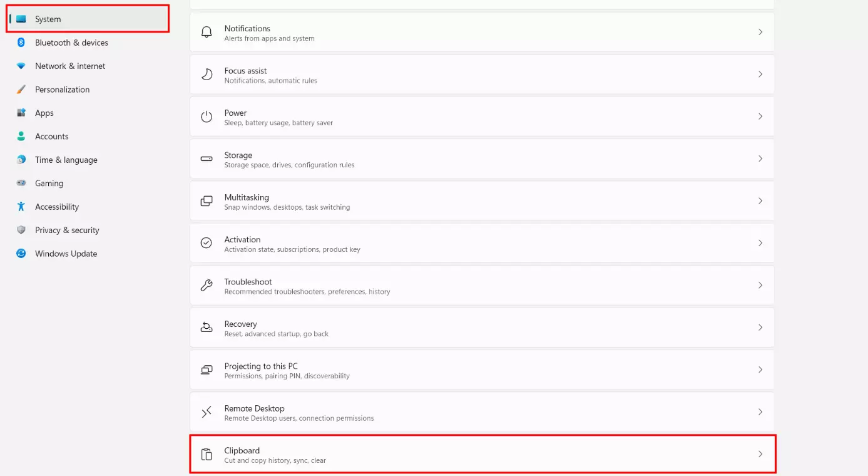Viewport: 868px width, 476px height.
Task: Expand Notifications settings via chevron
Action: coord(760,32)
